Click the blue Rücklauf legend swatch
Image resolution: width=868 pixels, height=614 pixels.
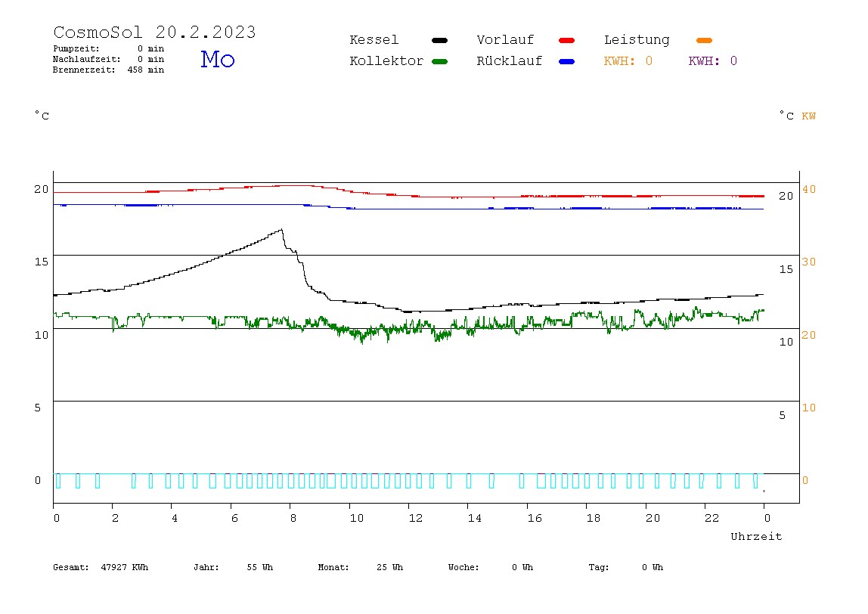567,61
